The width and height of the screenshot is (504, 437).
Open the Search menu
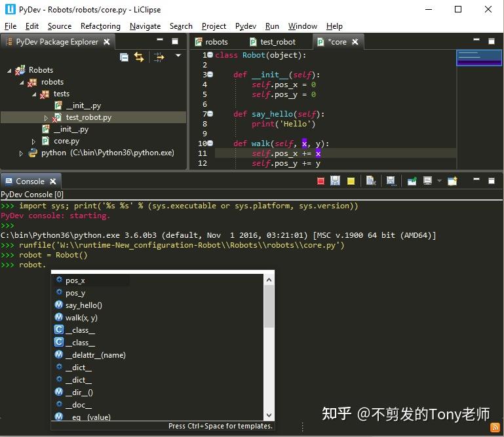coord(181,26)
